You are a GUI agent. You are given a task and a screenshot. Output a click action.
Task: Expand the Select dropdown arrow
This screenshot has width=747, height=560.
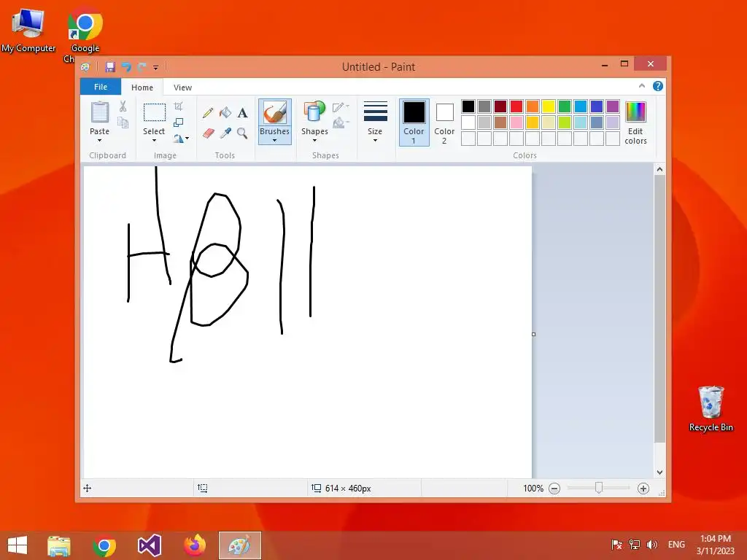point(154,141)
